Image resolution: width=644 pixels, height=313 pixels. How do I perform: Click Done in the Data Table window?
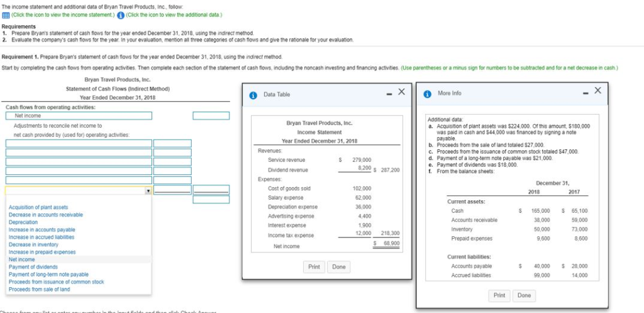point(339,267)
